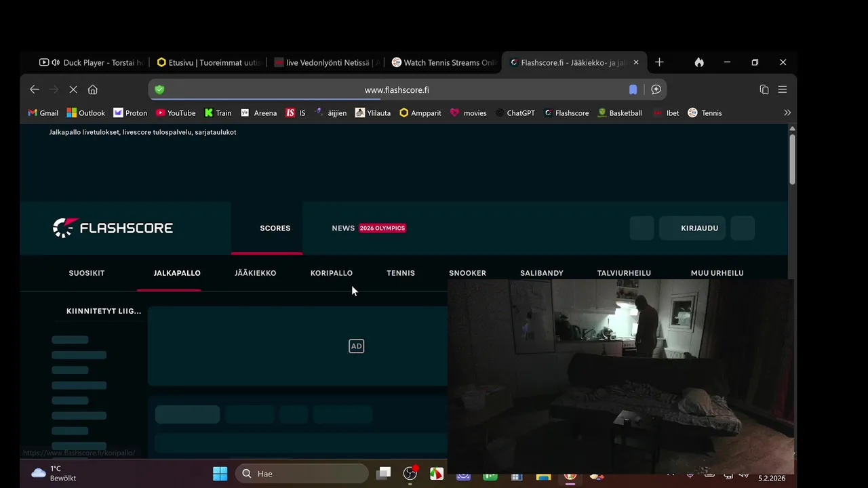The height and width of the screenshot is (488, 868).
Task: Open the MUU URHEILU menu
Action: pyautogui.click(x=717, y=273)
